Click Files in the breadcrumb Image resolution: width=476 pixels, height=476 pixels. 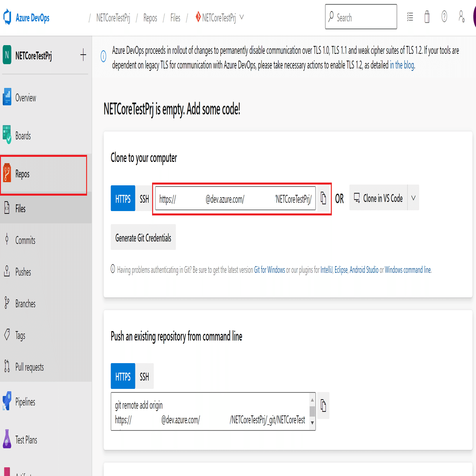(175, 17)
